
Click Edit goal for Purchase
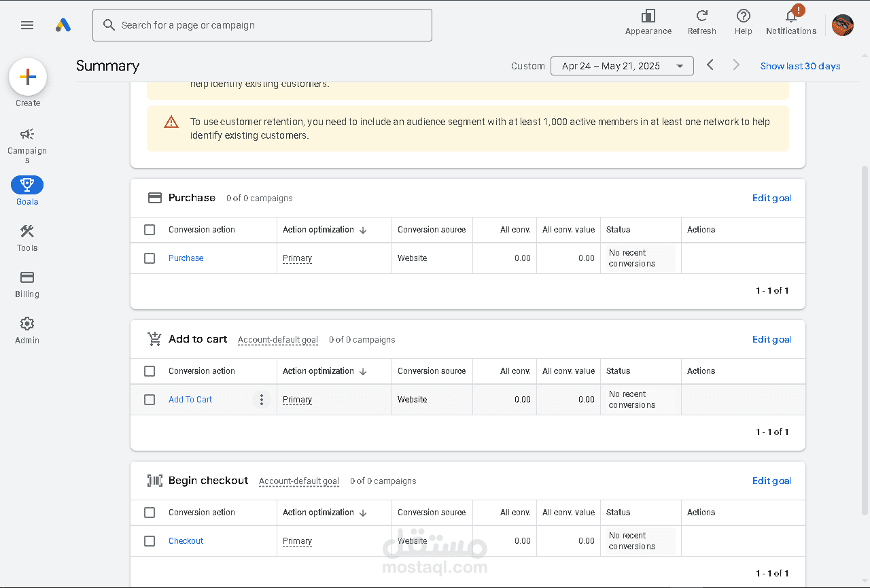point(771,198)
